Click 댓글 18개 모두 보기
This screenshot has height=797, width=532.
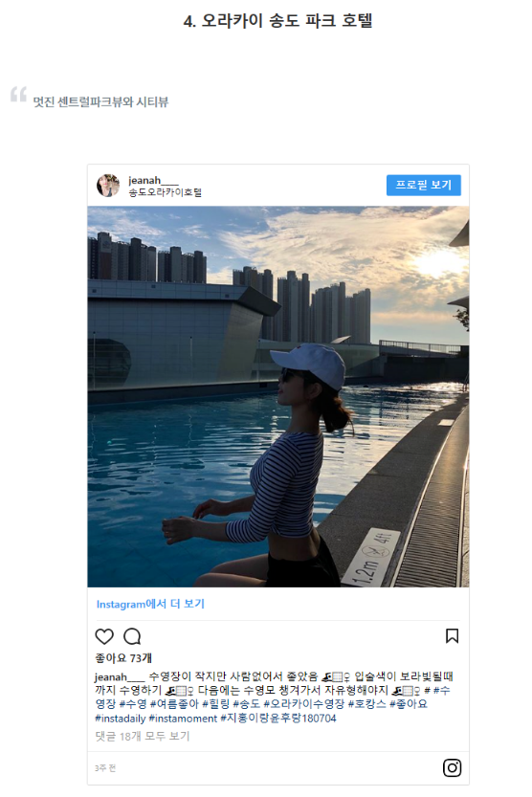tap(143, 736)
